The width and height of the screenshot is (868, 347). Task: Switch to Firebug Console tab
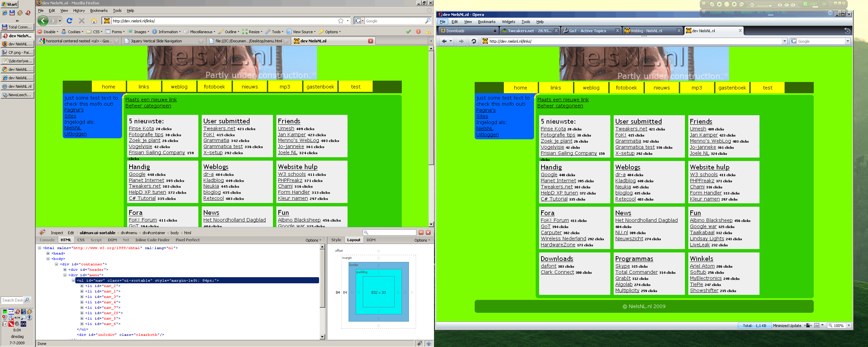coord(47,240)
